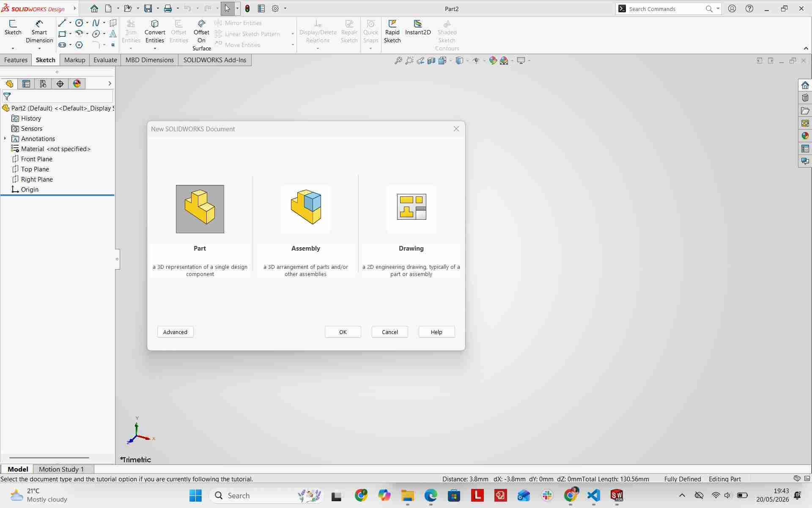Open the PropertyManager tab icon
Viewport: 812px width, 508px height.
(26, 84)
